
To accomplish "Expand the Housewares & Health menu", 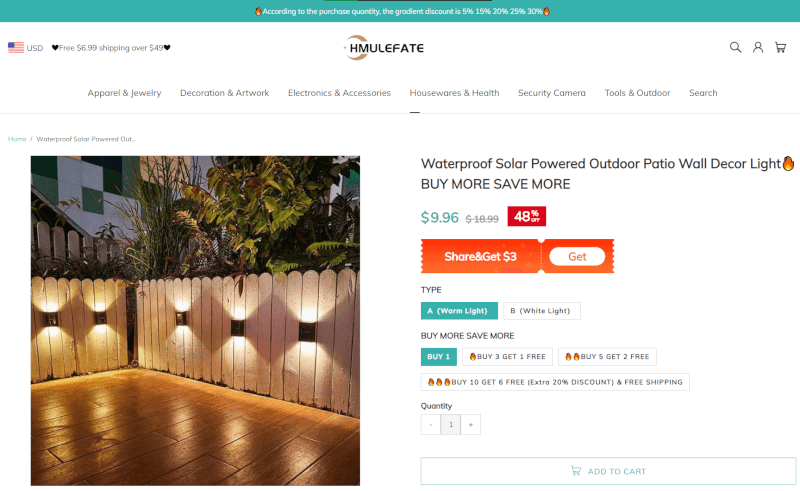I will 454,93.
